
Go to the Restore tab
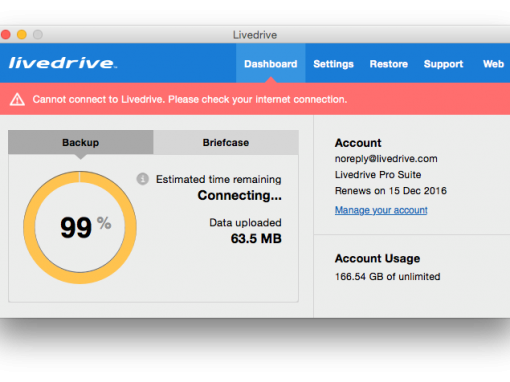389,64
